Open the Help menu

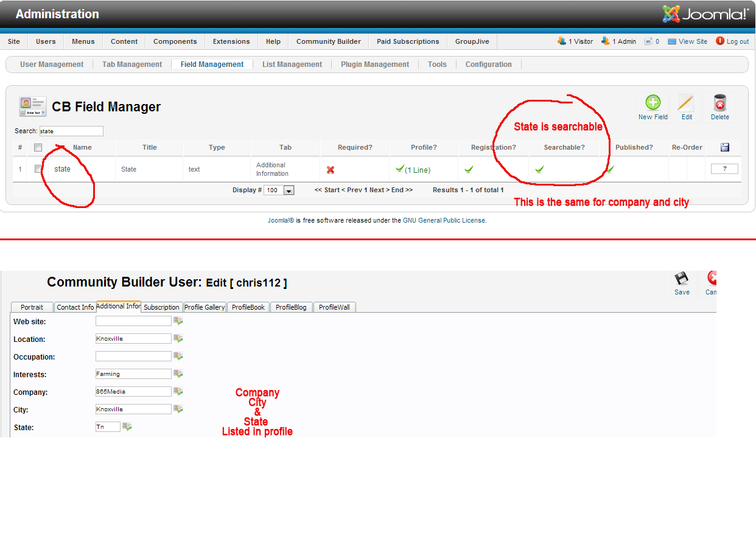[273, 41]
